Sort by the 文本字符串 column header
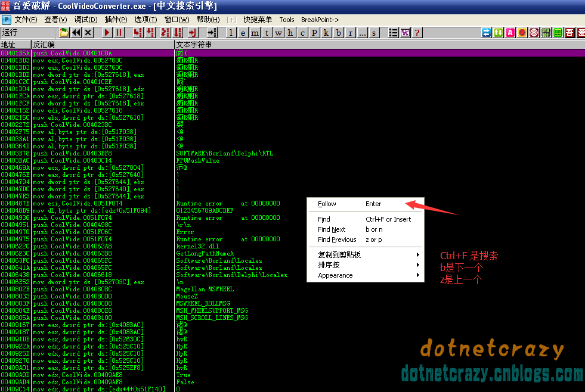The width and height of the screenshot is (585, 392). coord(380,45)
